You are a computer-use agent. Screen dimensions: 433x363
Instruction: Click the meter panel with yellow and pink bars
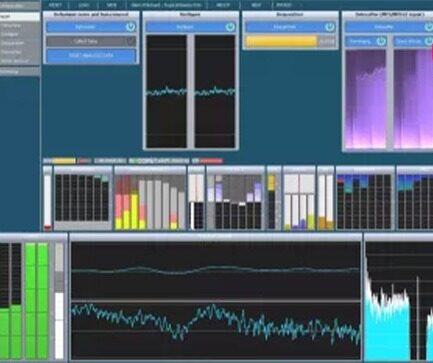(150, 198)
